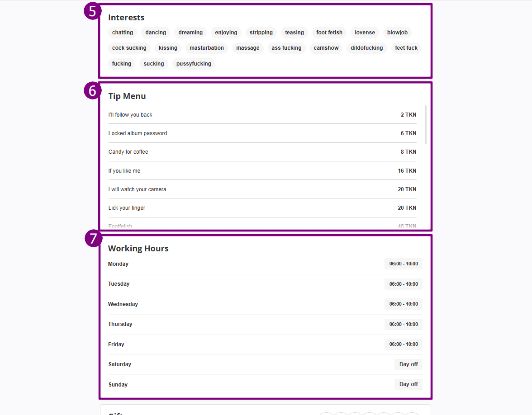The height and width of the screenshot is (415, 532).
Task: Select Friday's working hours badge
Action: (404, 344)
